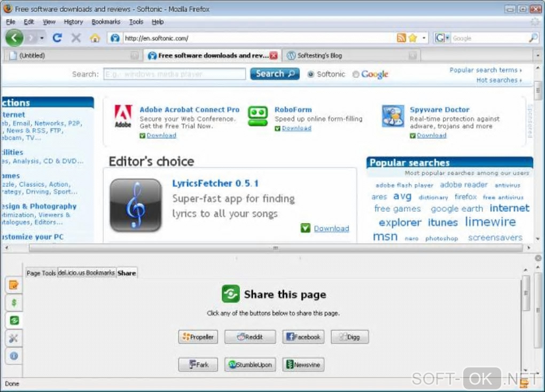Select the green share sidebar icon
The image size is (545, 392).
click(x=14, y=320)
